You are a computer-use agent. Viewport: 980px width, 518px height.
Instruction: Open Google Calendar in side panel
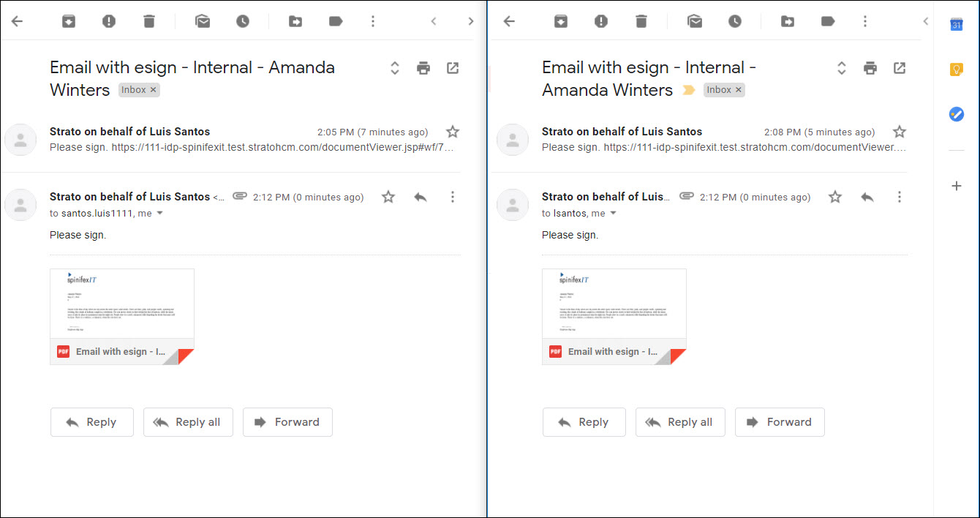coord(956,24)
